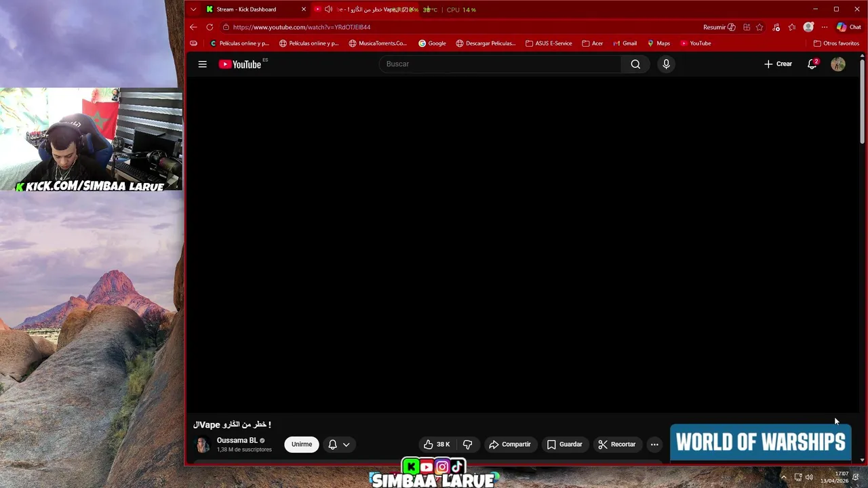Open the Acer bookmark folder
This screenshot has width=868, height=488.
click(592, 43)
